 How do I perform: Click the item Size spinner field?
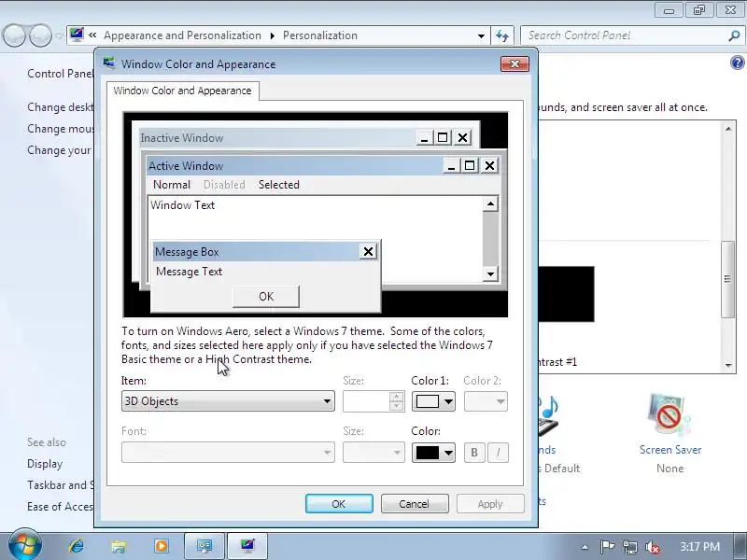tap(366, 401)
